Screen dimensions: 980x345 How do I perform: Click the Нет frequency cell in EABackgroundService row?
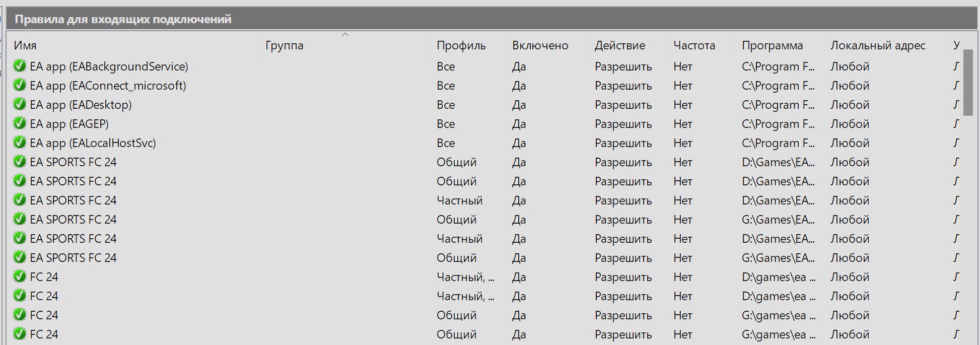click(683, 66)
